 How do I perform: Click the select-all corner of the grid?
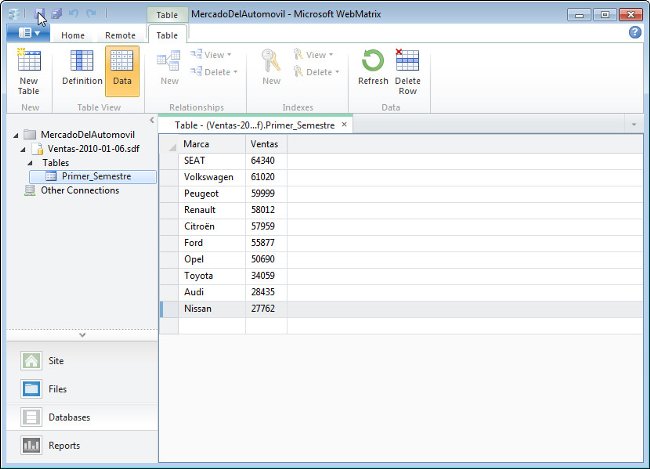(x=169, y=144)
